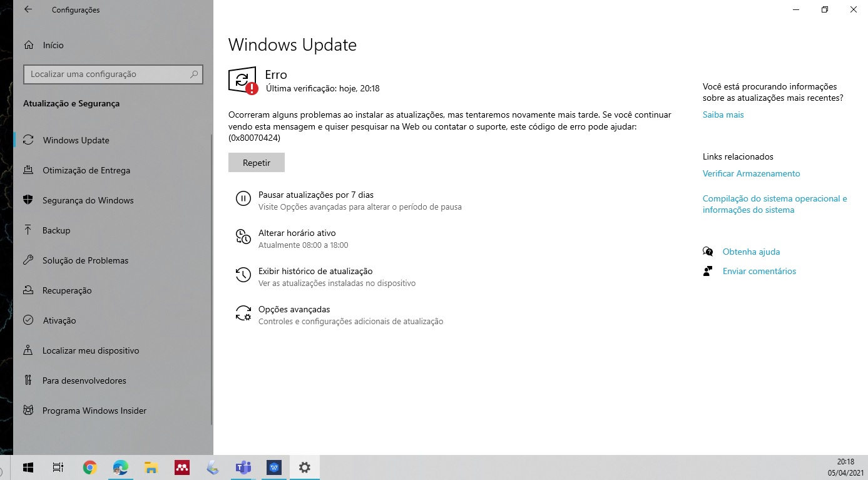Click the Ativação checkmark circle icon
Viewport: 868px width, 480px height.
tap(28, 320)
